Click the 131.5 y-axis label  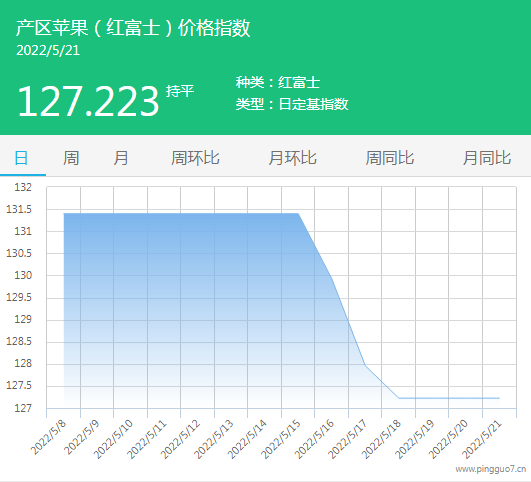click(x=19, y=209)
